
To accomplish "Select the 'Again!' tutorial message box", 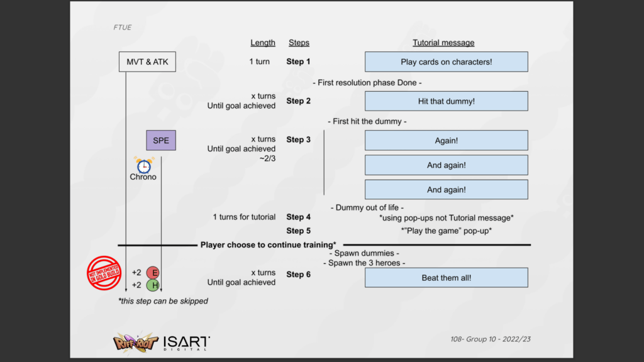I will click(446, 141).
